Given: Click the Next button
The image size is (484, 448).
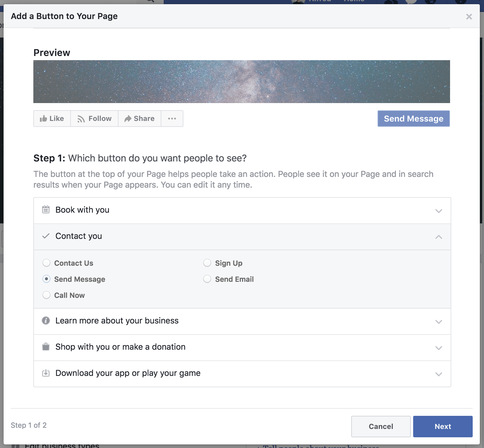Looking at the screenshot, I should pyautogui.click(x=443, y=426).
